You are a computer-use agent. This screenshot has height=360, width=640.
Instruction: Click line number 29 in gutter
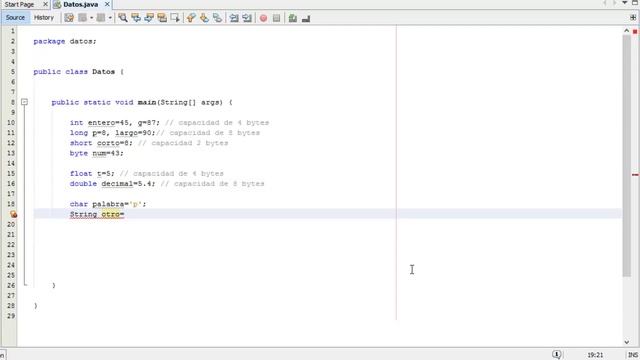pos(11,316)
